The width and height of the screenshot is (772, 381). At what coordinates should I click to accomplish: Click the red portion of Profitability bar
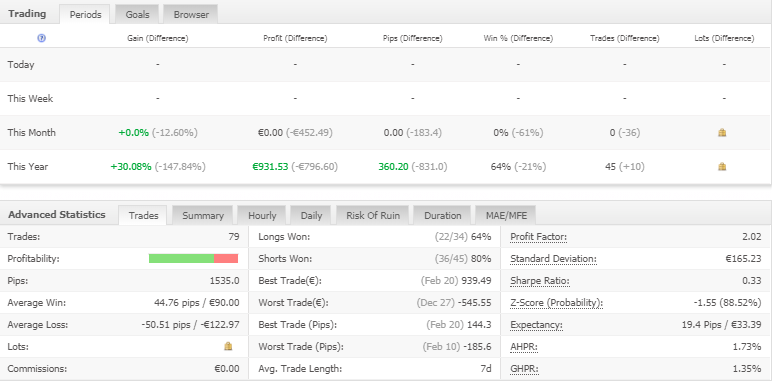pos(226,258)
